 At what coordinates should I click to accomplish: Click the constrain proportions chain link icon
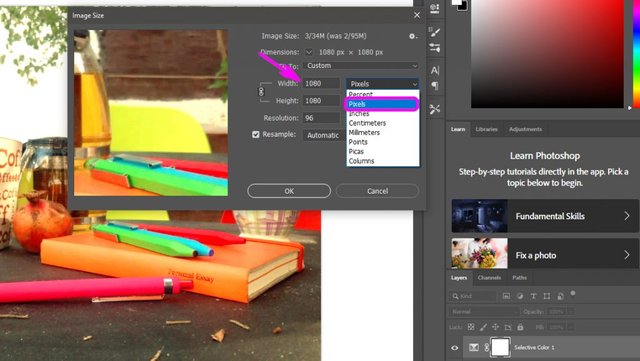click(261, 91)
